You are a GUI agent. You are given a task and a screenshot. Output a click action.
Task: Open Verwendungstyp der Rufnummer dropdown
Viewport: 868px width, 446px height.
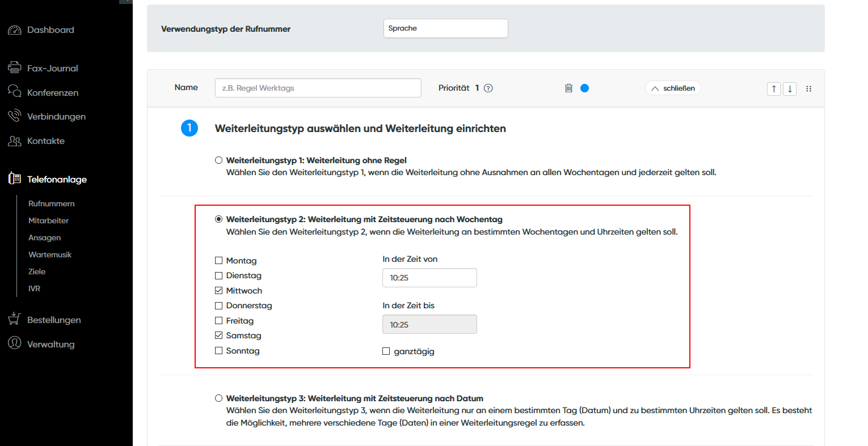pos(445,28)
